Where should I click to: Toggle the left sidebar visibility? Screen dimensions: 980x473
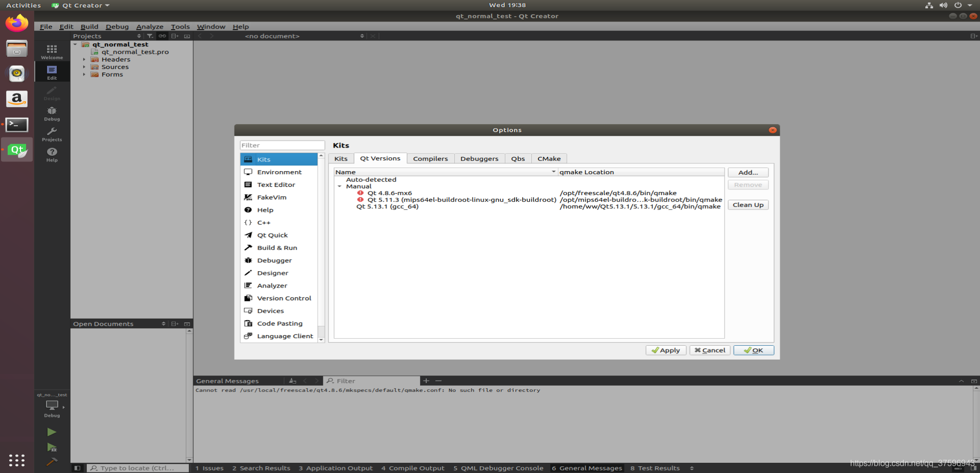[77, 468]
